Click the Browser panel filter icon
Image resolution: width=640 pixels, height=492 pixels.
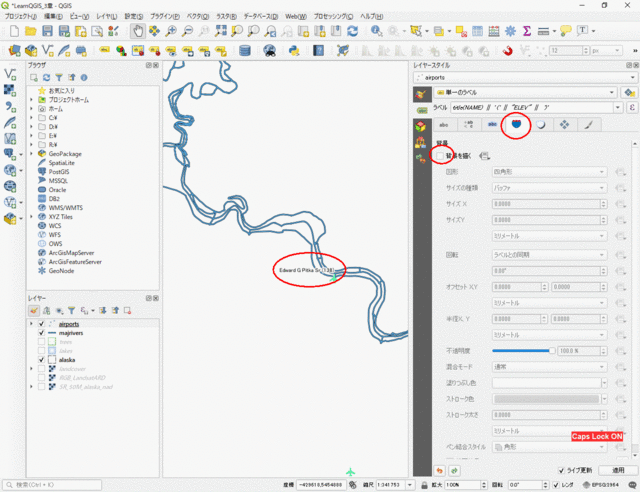pyautogui.click(x=59, y=78)
